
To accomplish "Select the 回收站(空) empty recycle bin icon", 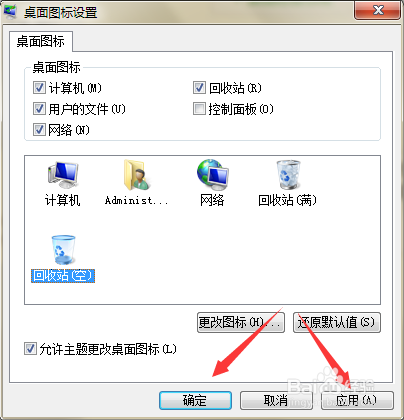I will 63,250.
